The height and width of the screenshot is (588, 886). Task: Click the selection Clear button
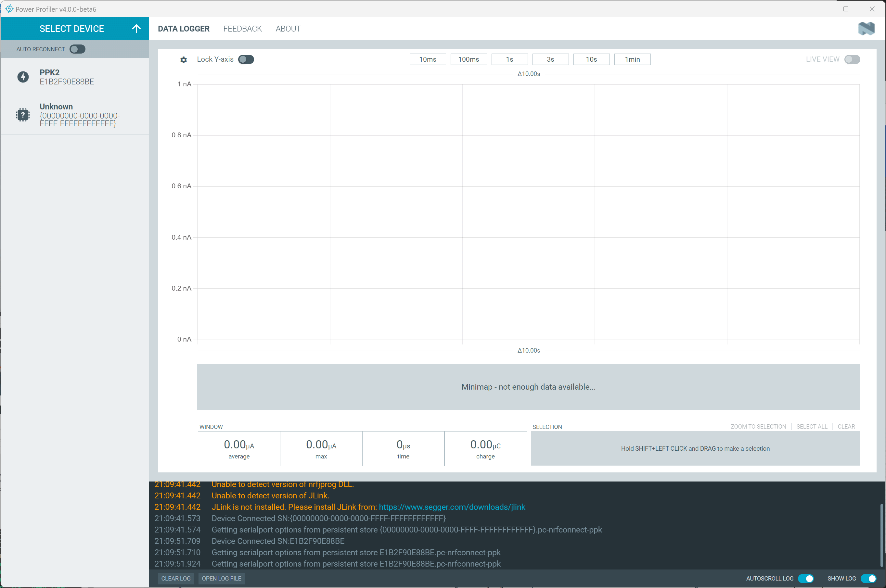[x=846, y=426]
